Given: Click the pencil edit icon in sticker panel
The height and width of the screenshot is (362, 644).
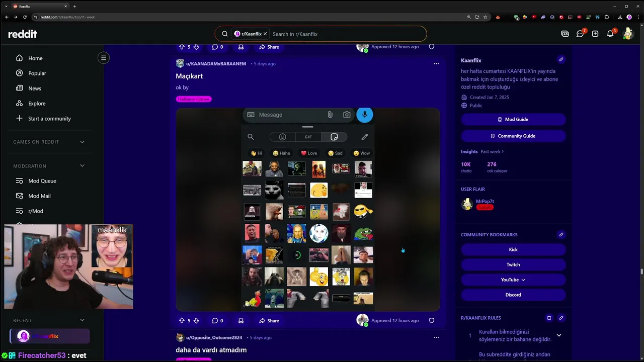Looking at the screenshot, I should click(x=365, y=137).
